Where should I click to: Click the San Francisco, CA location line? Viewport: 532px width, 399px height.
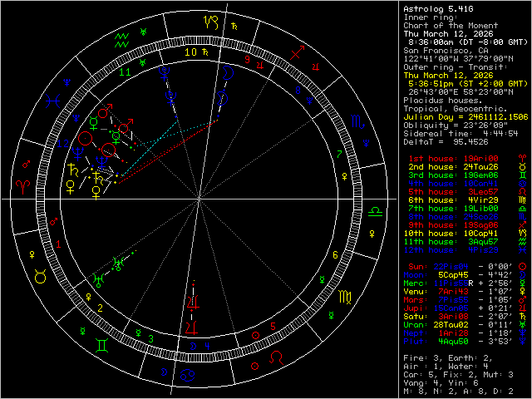[445, 49]
